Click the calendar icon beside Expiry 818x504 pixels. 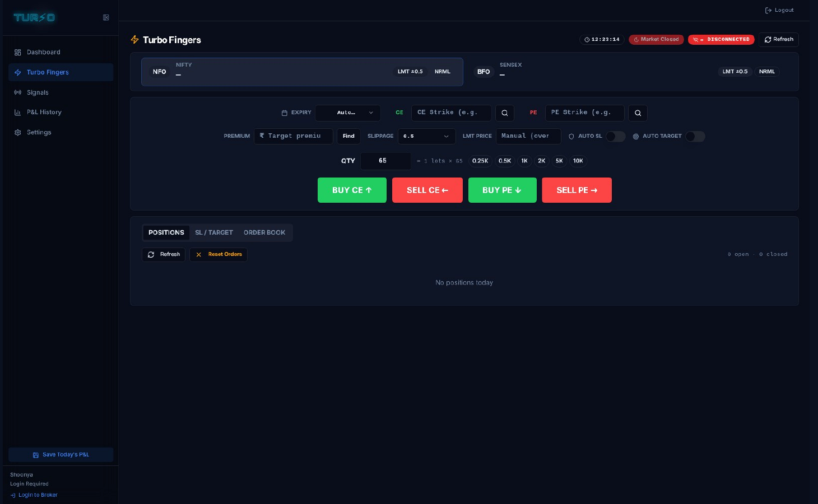(285, 113)
